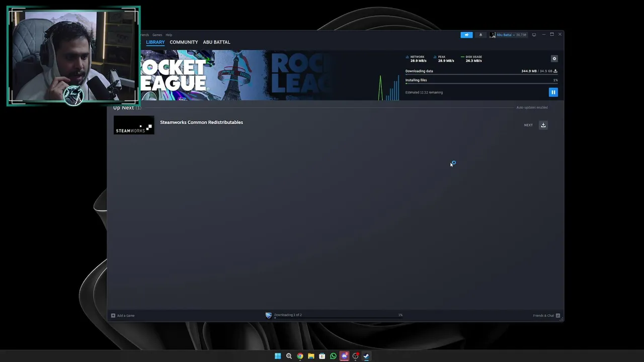Open the ABU BATTAL profile tab
The width and height of the screenshot is (644, 362).
[216, 42]
